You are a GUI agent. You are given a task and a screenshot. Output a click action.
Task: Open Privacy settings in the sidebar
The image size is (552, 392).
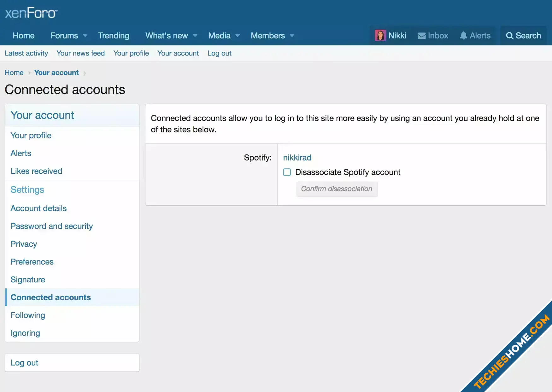click(x=72, y=244)
